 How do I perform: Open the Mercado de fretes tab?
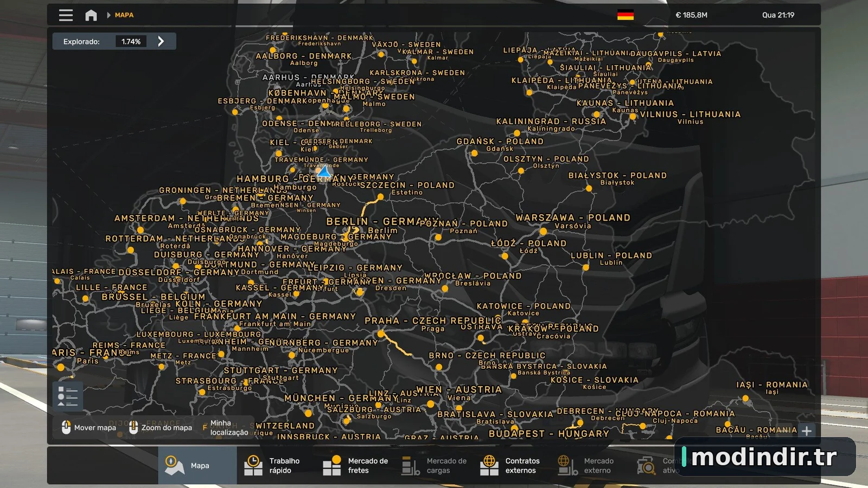click(355, 465)
